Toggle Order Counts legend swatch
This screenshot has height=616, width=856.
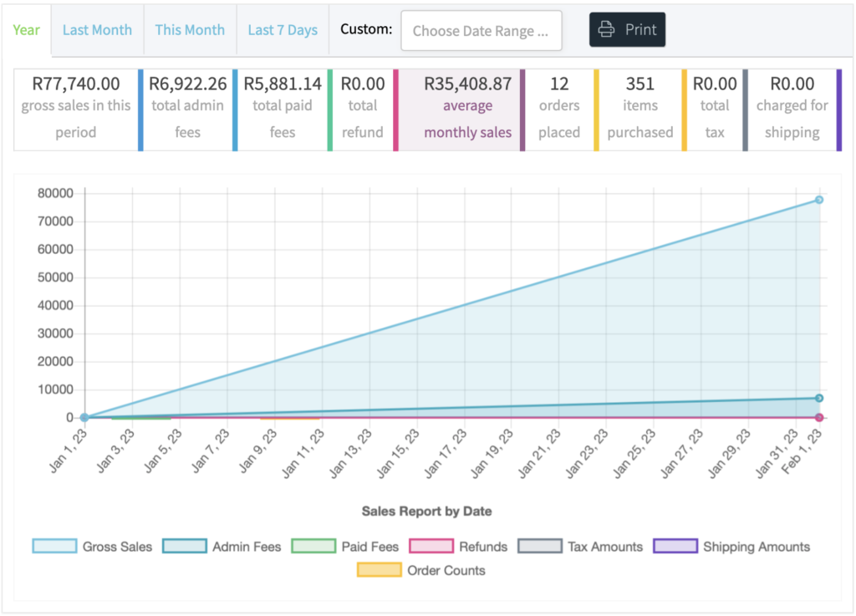[x=380, y=570]
